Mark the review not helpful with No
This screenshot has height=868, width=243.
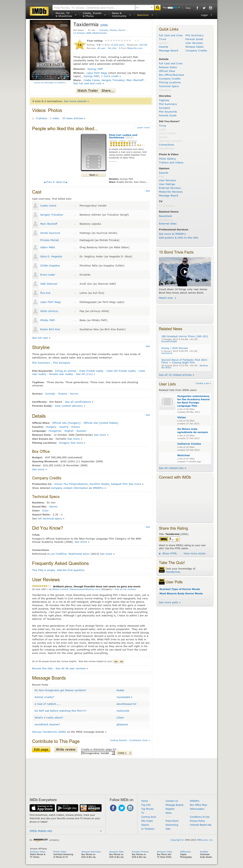coord(122,661)
